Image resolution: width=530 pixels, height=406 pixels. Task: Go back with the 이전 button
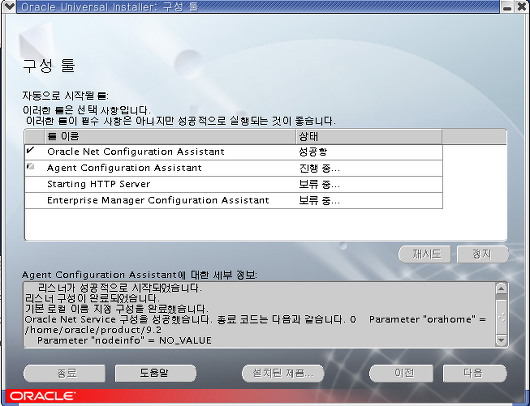401,373
